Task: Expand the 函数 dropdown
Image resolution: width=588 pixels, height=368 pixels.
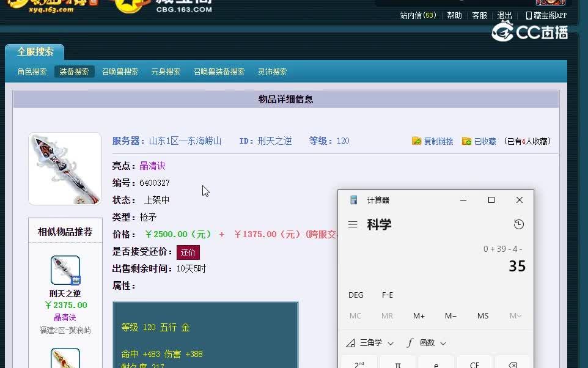Action: [433, 343]
